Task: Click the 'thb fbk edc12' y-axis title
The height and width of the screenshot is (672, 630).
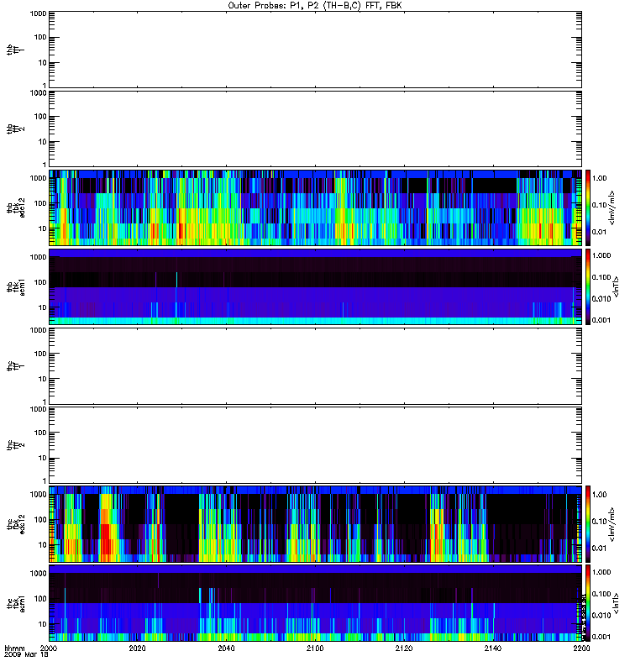Action: tap(15, 207)
